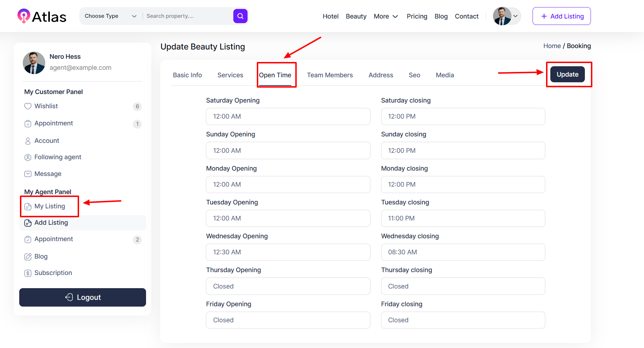The height and width of the screenshot is (348, 644).
Task: Click the Home breadcrumb link
Action: tap(552, 46)
